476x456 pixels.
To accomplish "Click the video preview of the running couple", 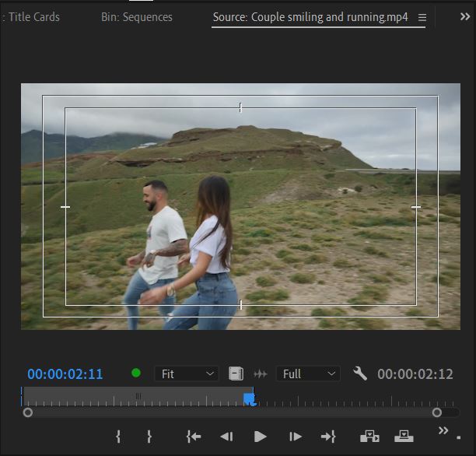I will (x=240, y=206).
